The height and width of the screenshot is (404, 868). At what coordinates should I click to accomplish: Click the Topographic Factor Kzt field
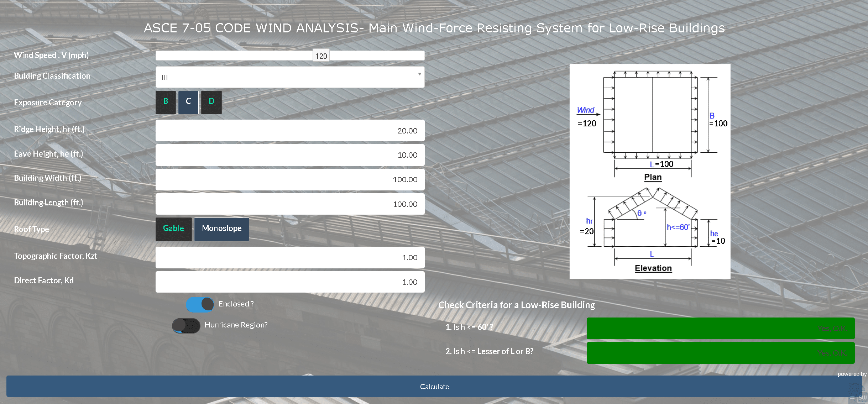(x=290, y=257)
